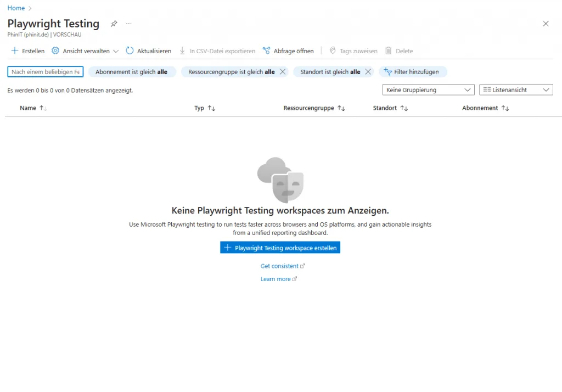Click Erstellen in the toolbar
The width and height of the screenshot is (562, 392).
coord(28,51)
